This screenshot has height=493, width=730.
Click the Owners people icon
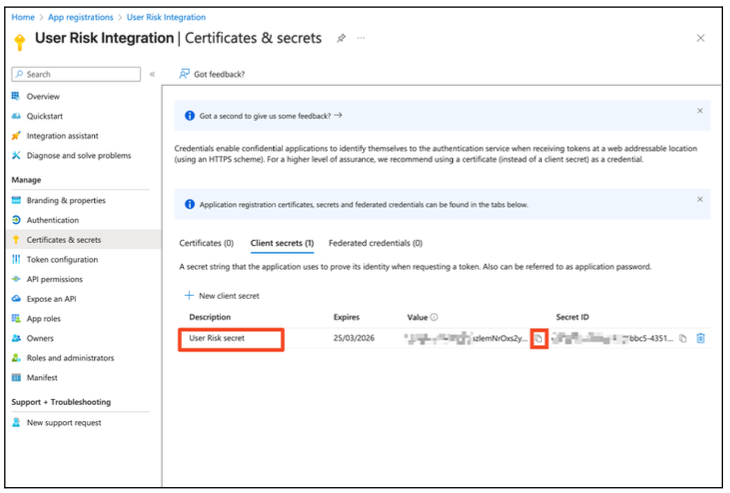click(x=16, y=338)
